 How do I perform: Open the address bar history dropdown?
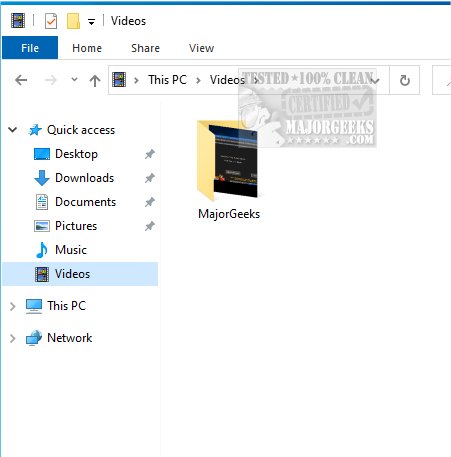coord(376,81)
